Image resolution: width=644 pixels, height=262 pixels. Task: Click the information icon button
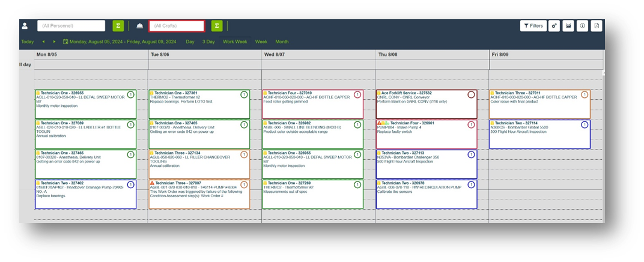[582, 26]
